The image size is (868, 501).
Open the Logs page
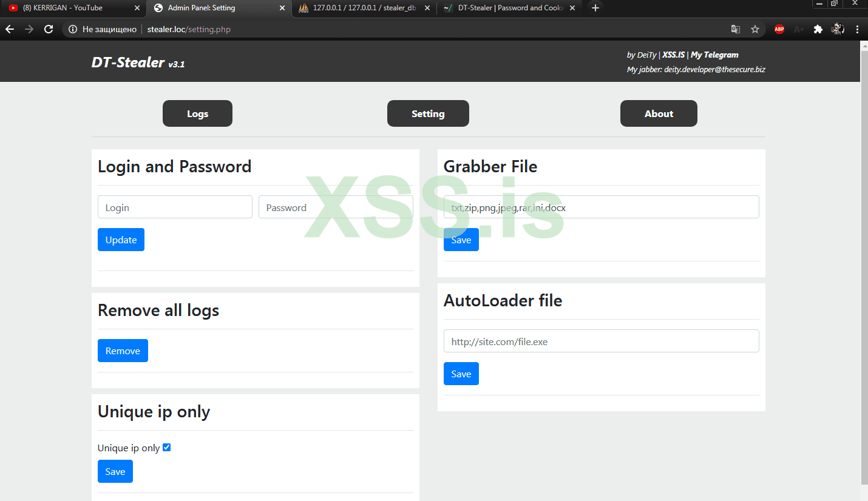tap(197, 113)
